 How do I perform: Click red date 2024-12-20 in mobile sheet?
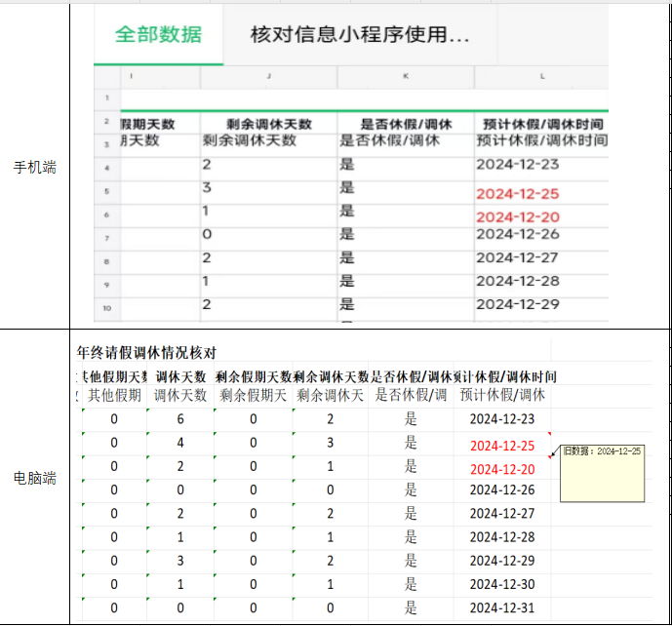tap(518, 217)
